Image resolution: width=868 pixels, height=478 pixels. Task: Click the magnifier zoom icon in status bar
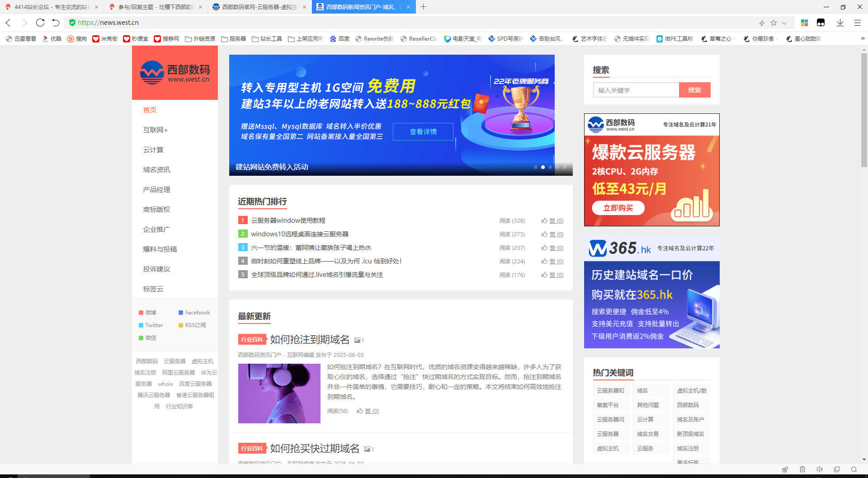[x=854, y=469]
